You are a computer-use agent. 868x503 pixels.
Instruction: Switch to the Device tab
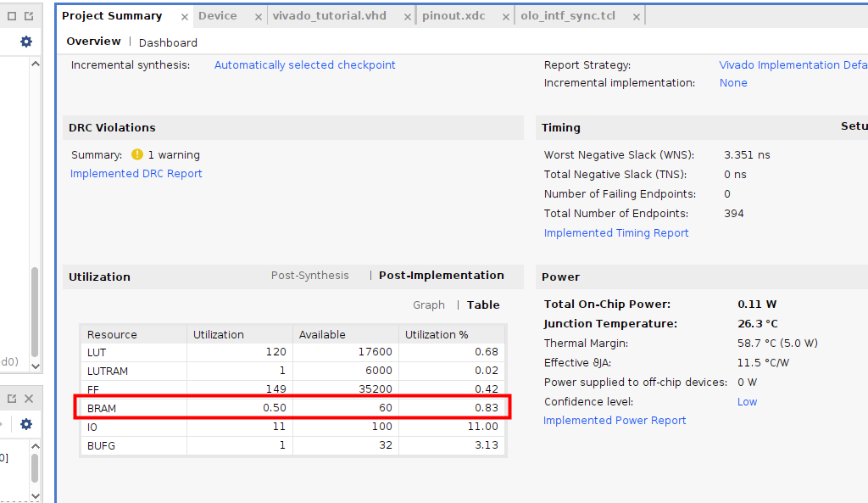pyautogui.click(x=218, y=16)
